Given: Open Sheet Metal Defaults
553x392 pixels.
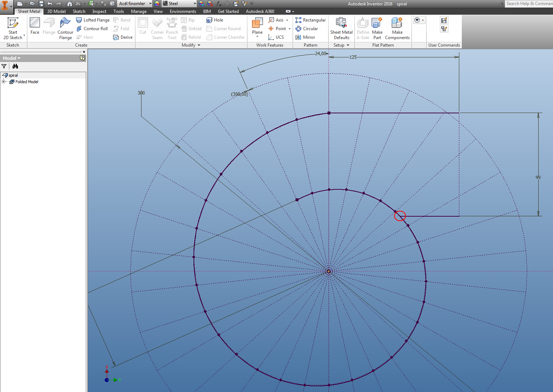Looking at the screenshot, I should click(x=341, y=28).
